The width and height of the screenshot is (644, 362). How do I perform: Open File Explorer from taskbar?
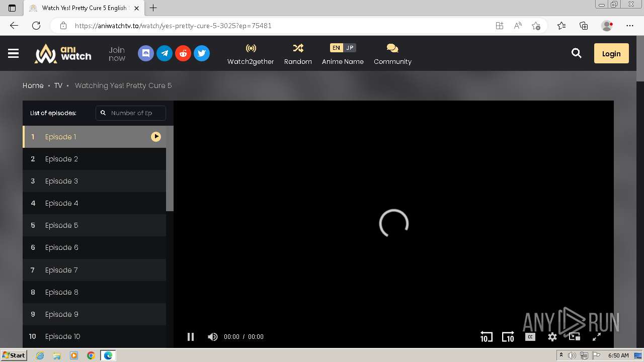click(57, 355)
